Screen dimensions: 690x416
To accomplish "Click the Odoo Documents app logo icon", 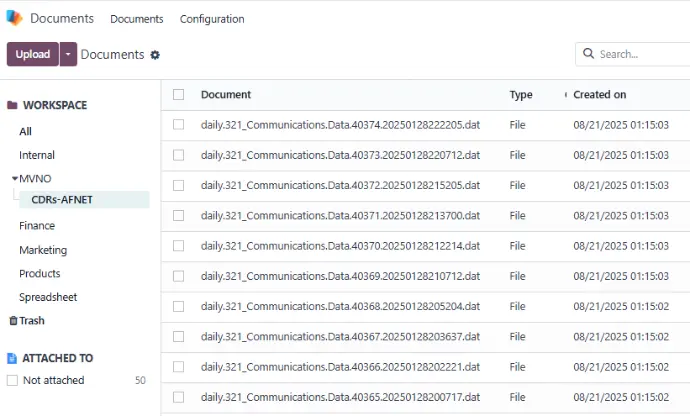I will [14, 18].
